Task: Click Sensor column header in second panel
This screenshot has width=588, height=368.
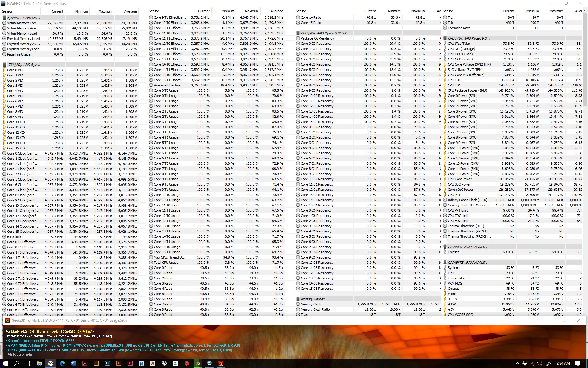Action: [x=154, y=11]
